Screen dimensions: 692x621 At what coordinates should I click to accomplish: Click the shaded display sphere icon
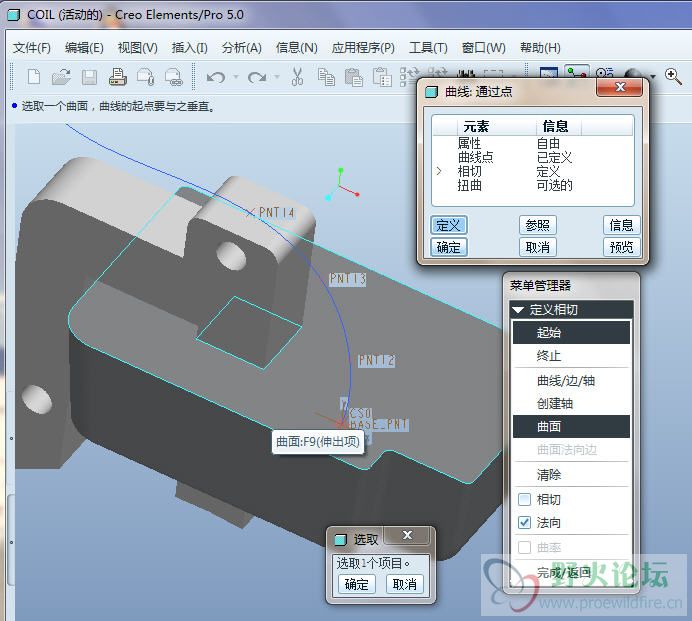[633, 74]
